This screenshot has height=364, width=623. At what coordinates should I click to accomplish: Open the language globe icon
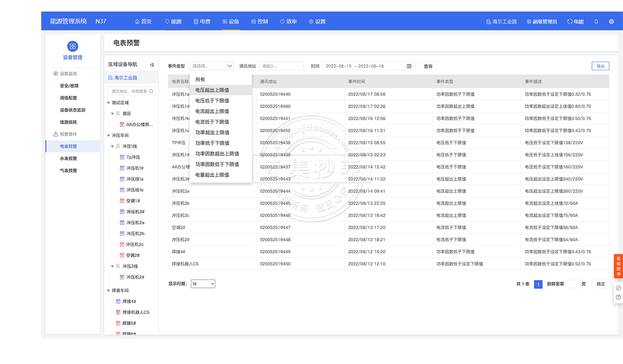(x=611, y=22)
